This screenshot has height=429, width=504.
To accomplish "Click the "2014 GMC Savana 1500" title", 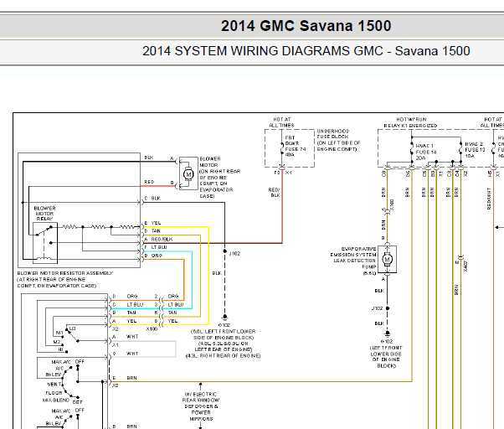I will click(x=306, y=26).
